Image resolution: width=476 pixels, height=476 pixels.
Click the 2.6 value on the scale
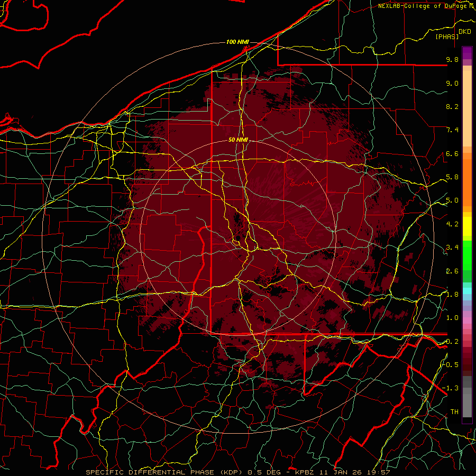pyautogui.click(x=452, y=271)
